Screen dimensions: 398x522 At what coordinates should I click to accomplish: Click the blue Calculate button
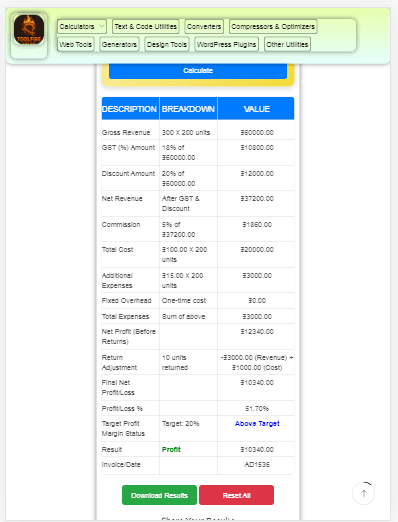click(x=198, y=71)
